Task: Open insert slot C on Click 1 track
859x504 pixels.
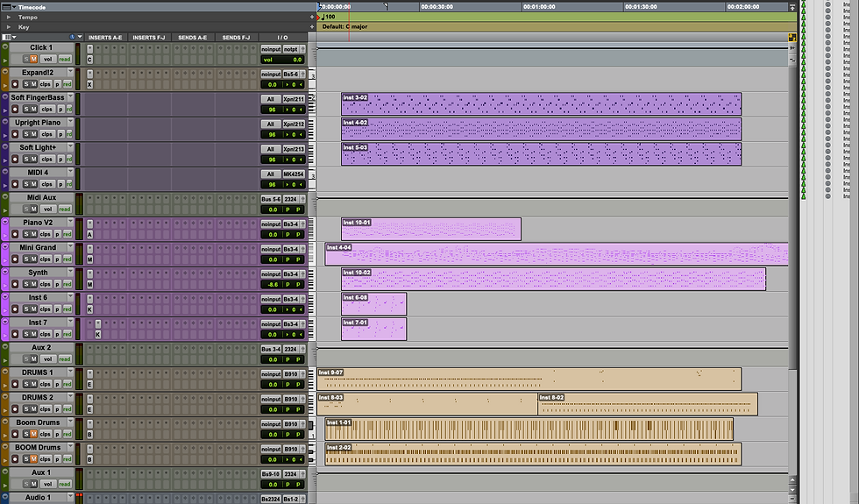Action: point(89,60)
